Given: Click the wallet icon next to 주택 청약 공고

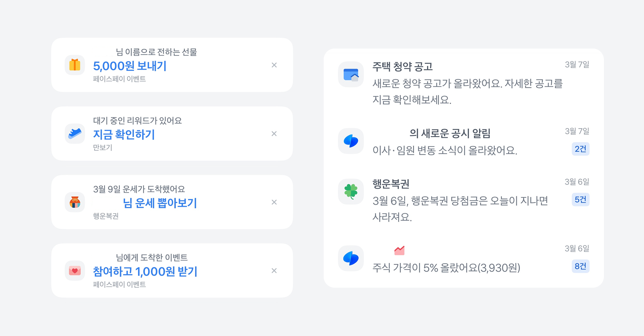Looking at the screenshot, I should (351, 74).
